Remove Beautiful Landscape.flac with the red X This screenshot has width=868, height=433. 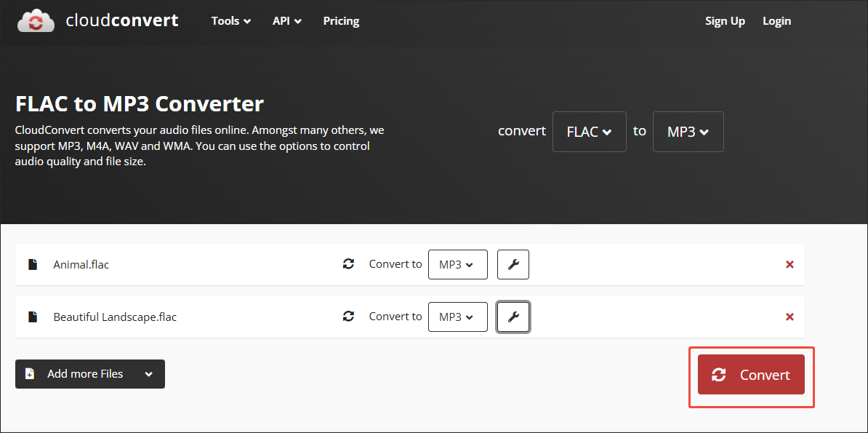pyautogui.click(x=790, y=317)
